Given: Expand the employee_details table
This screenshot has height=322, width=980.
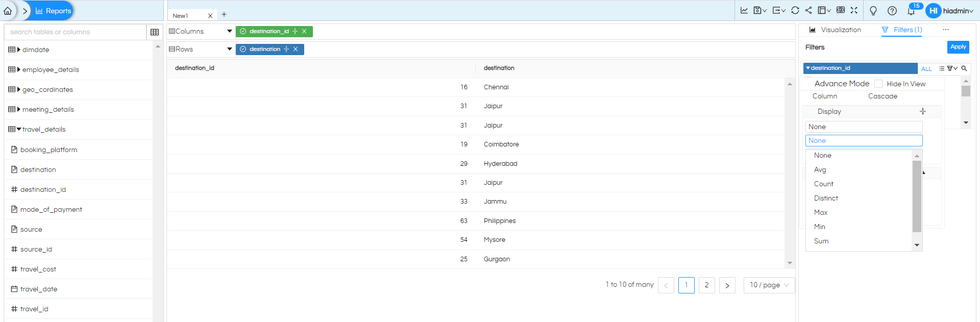Looking at the screenshot, I should click(x=19, y=69).
